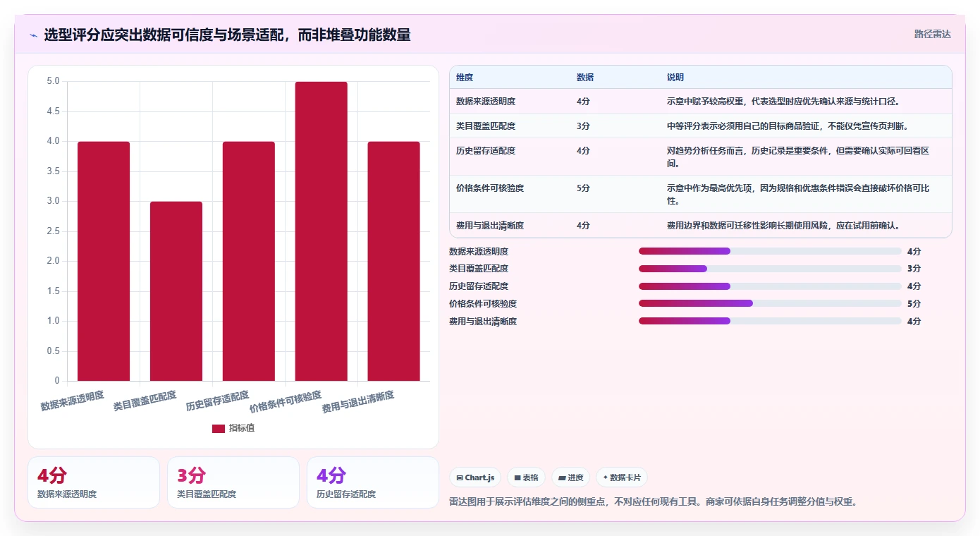The width and height of the screenshot is (980, 536).
Task: Click the description starting 费用边界和数据可迁移性
Action: pyautogui.click(x=783, y=225)
